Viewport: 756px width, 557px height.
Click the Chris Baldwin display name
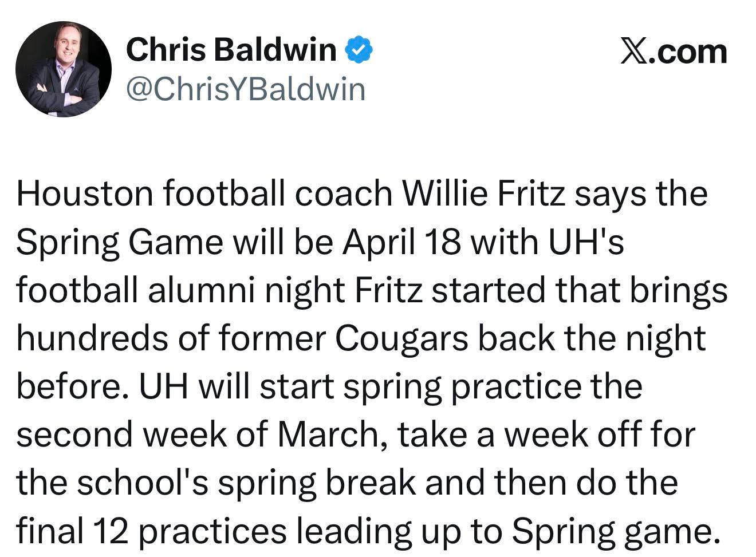(x=231, y=49)
